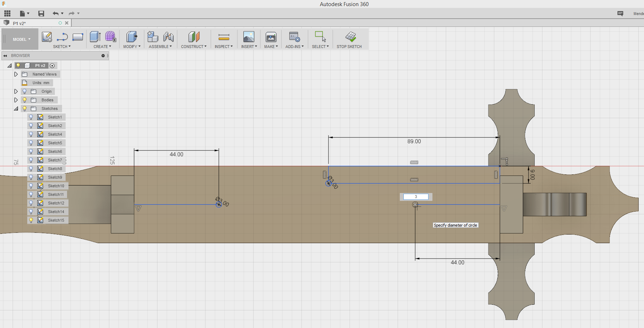Activate P1 v2 component radio button
644x328 pixels.
[x=52, y=66]
